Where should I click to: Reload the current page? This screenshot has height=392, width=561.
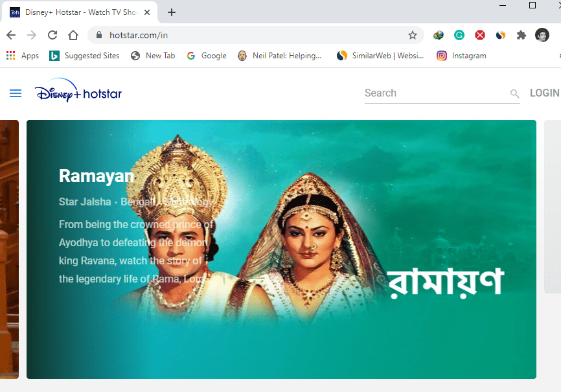tap(52, 35)
